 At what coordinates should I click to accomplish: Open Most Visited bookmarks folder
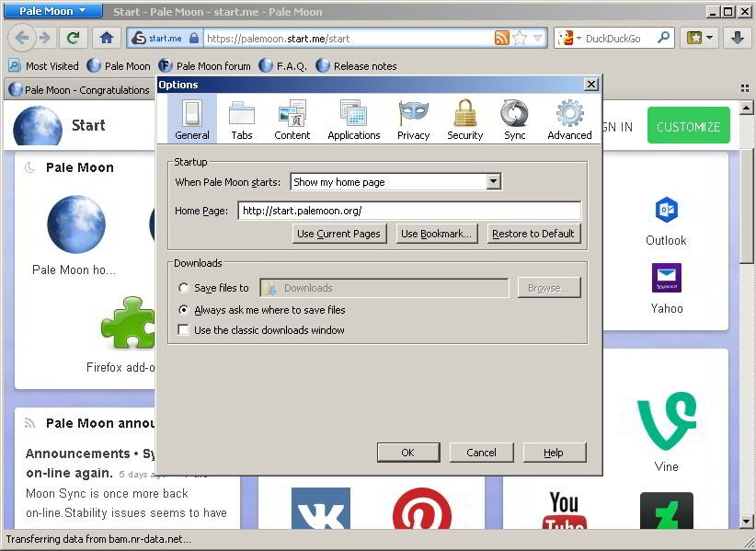[x=44, y=66]
